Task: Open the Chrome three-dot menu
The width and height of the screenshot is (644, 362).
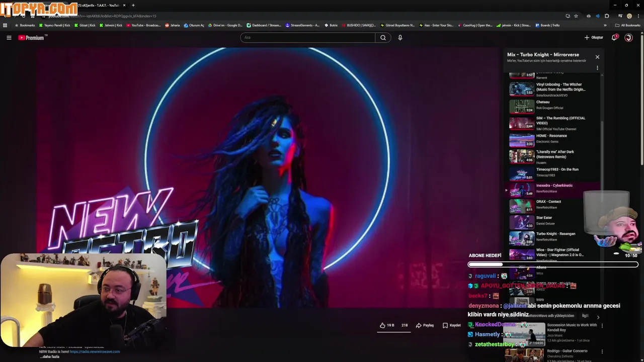Action: 638,16
